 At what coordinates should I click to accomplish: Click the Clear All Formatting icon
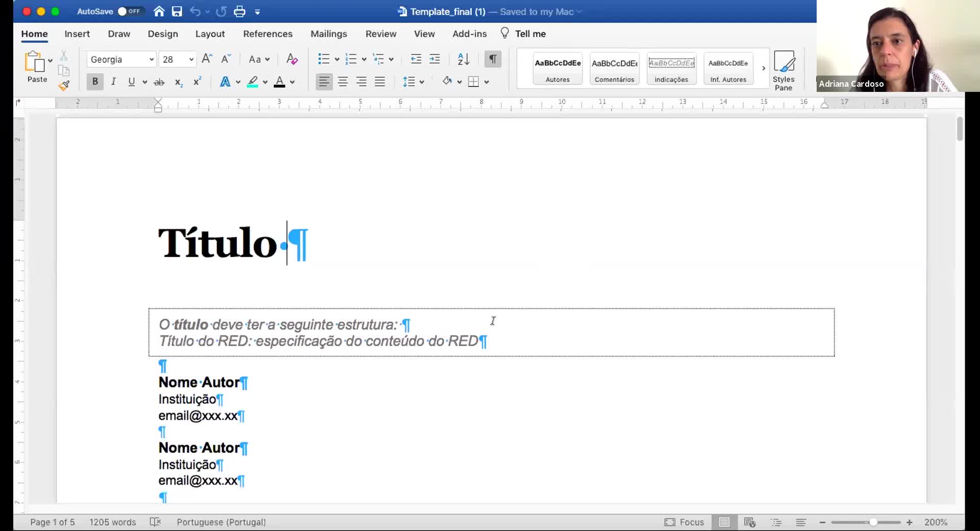tap(291, 59)
